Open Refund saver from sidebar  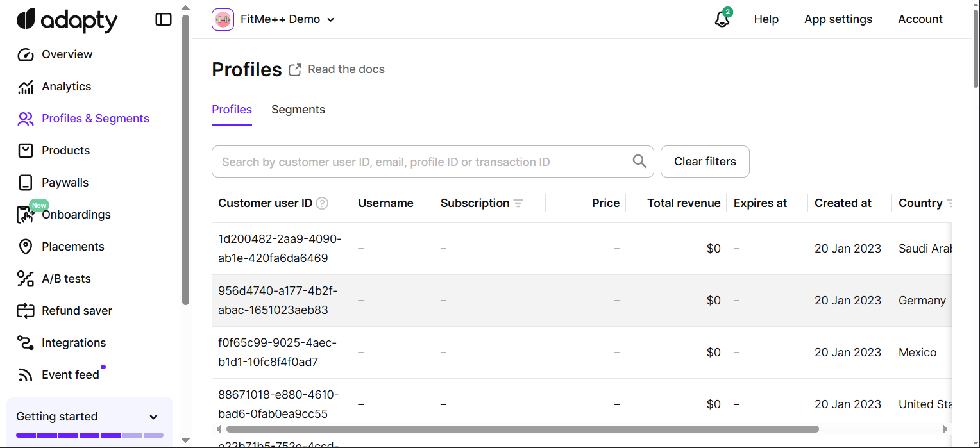pos(76,311)
